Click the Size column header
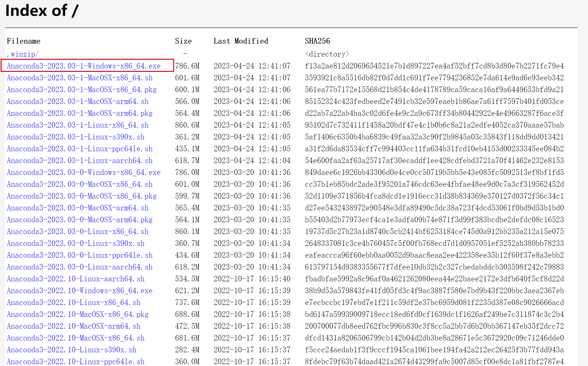 [x=183, y=41]
